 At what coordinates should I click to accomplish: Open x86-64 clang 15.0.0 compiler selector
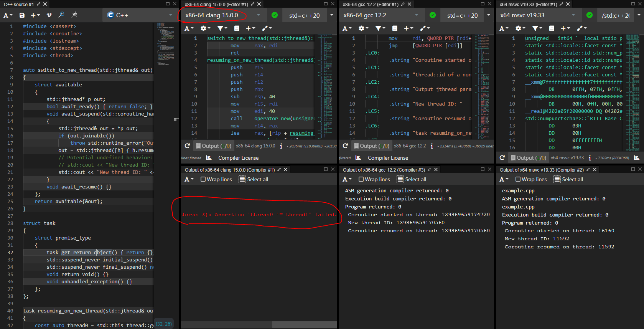pos(223,15)
